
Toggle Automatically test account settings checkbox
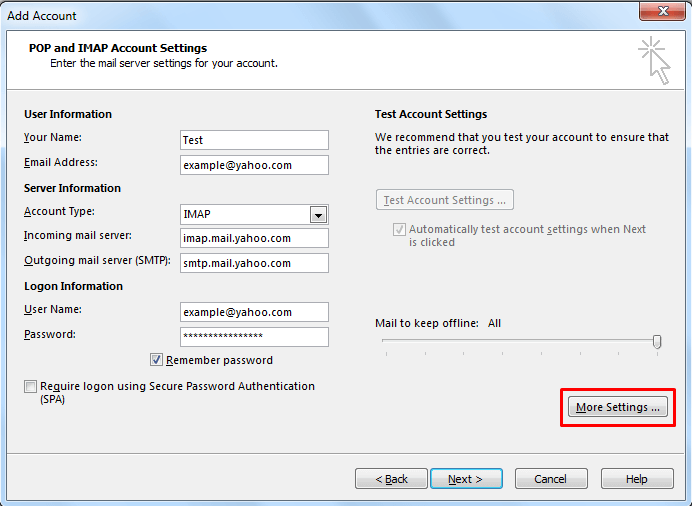tap(399, 230)
